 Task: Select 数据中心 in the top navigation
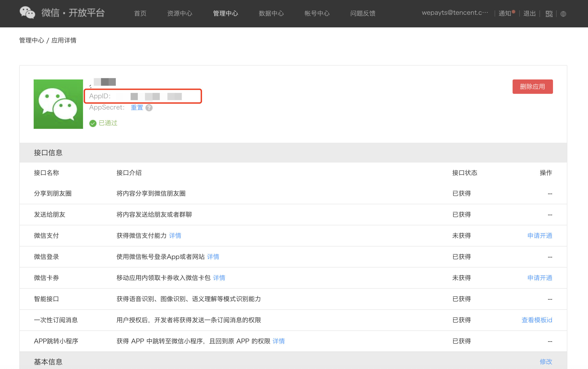tap(271, 13)
